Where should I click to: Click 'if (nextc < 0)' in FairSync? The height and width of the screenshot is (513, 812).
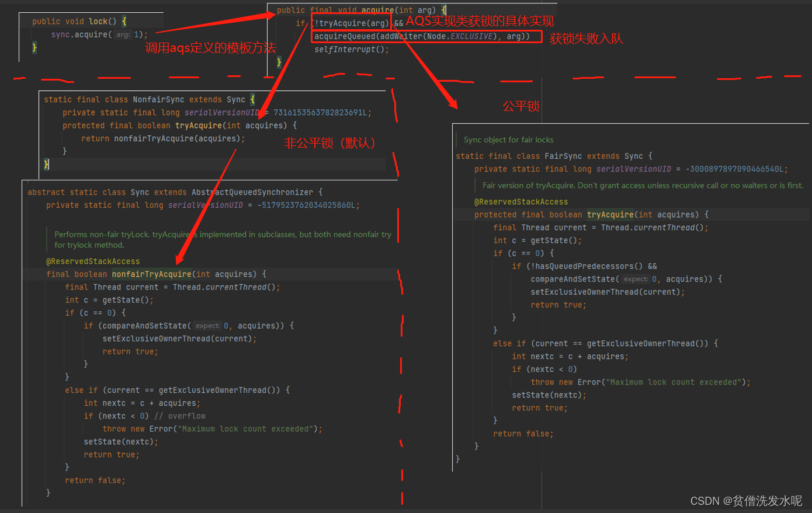click(x=544, y=369)
